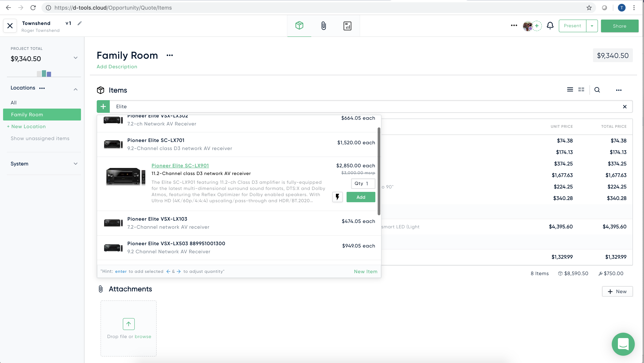Open the browser three-dot menu

pos(634,8)
